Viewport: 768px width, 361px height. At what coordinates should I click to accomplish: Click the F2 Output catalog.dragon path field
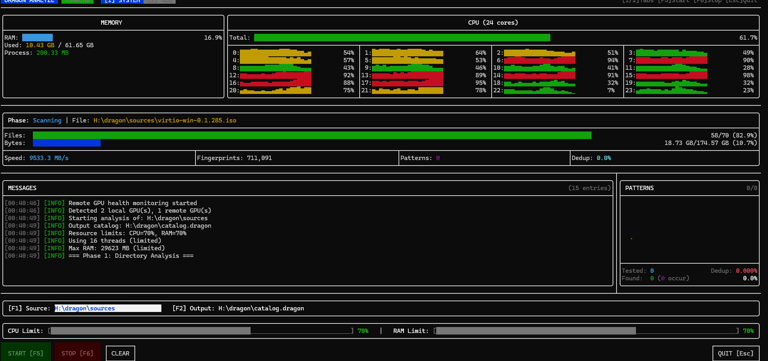(261, 308)
